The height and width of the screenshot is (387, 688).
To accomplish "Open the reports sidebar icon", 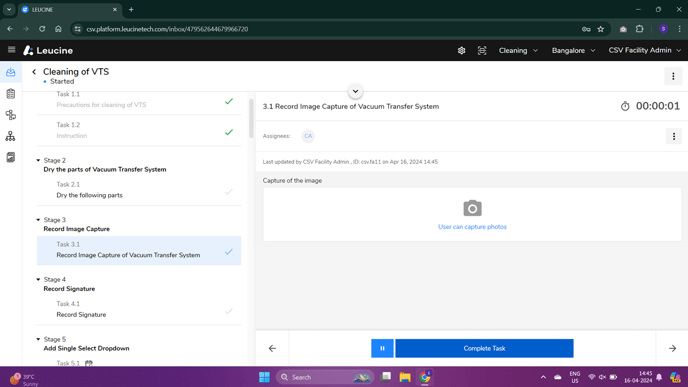I will tap(11, 157).
